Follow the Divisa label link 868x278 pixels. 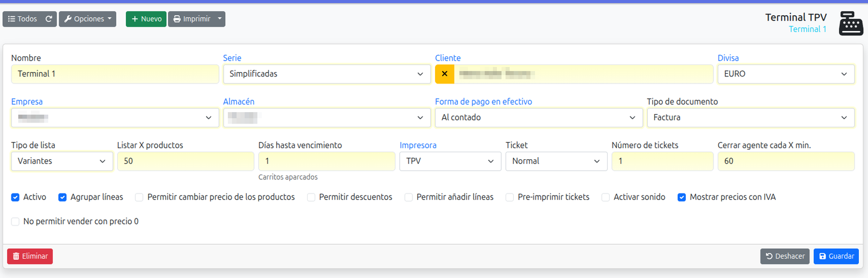[728, 58]
